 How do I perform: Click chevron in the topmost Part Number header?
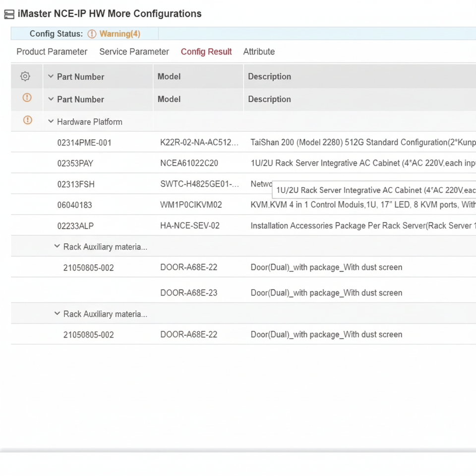click(x=51, y=76)
